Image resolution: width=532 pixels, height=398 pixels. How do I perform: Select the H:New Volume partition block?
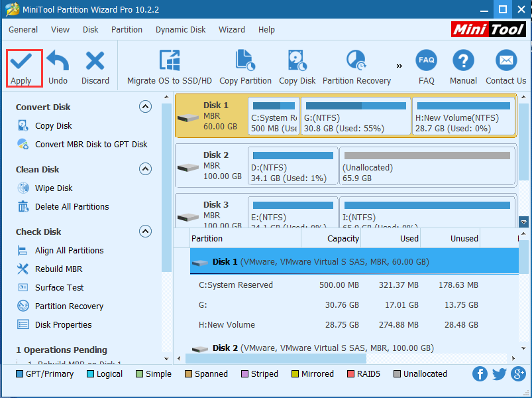464,116
